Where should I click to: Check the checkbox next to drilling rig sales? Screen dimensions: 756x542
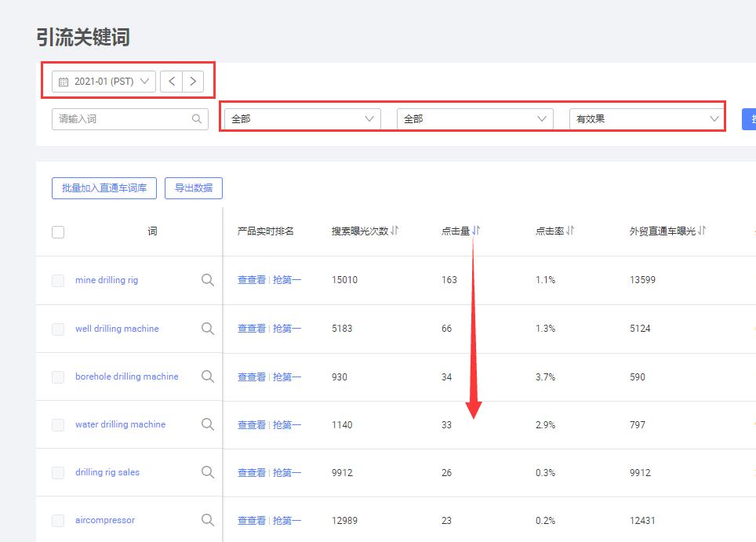pyautogui.click(x=58, y=472)
